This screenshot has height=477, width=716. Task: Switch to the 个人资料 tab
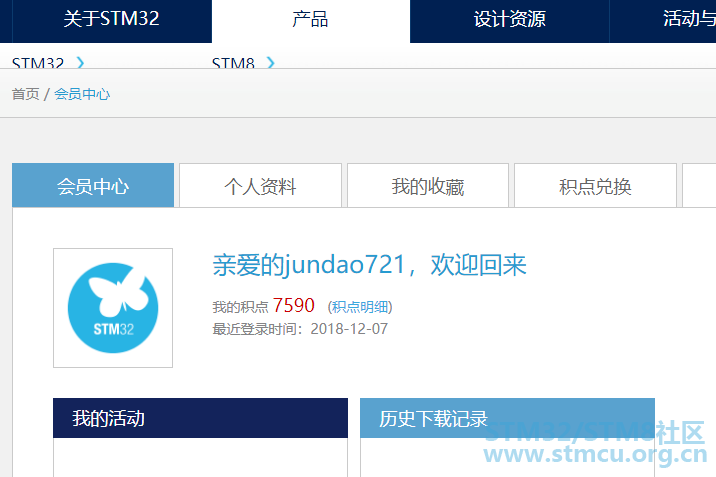coord(260,185)
